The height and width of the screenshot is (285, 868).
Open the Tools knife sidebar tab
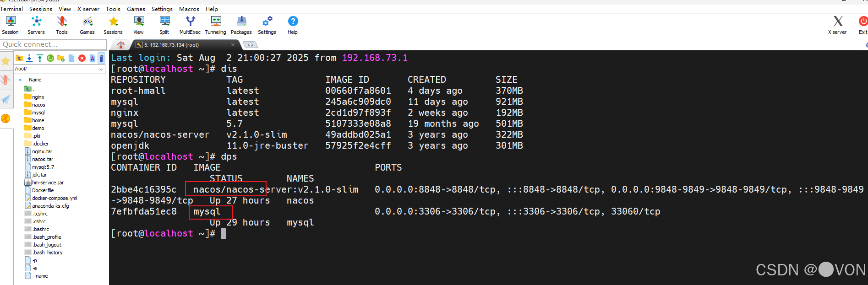(6, 80)
